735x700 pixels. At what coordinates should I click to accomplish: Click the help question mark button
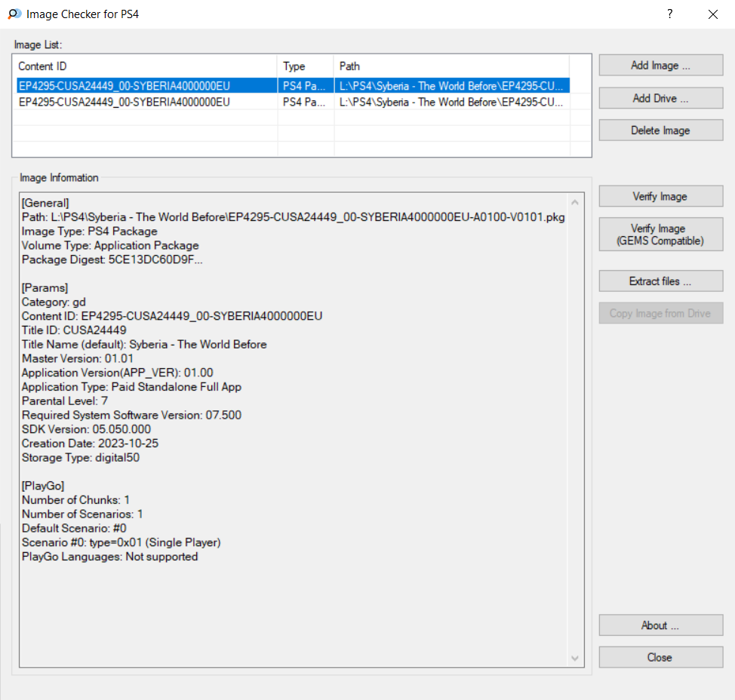(x=669, y=14)
